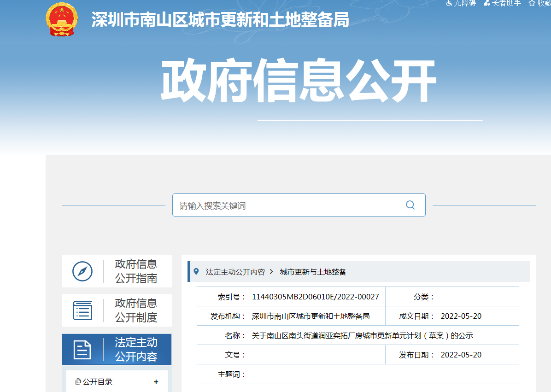This screenshot has width=551, height=392.
Task: Select 法定主动公开内容 sidebar label
Action: (x=136, y=350)
